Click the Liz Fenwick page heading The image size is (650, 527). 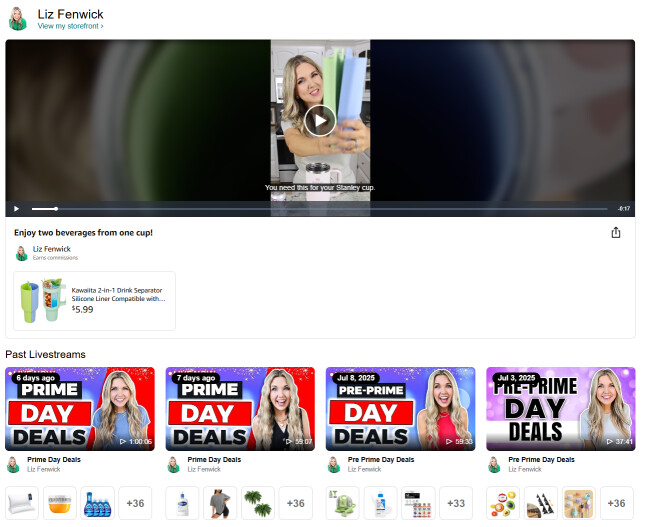point(70,14)
